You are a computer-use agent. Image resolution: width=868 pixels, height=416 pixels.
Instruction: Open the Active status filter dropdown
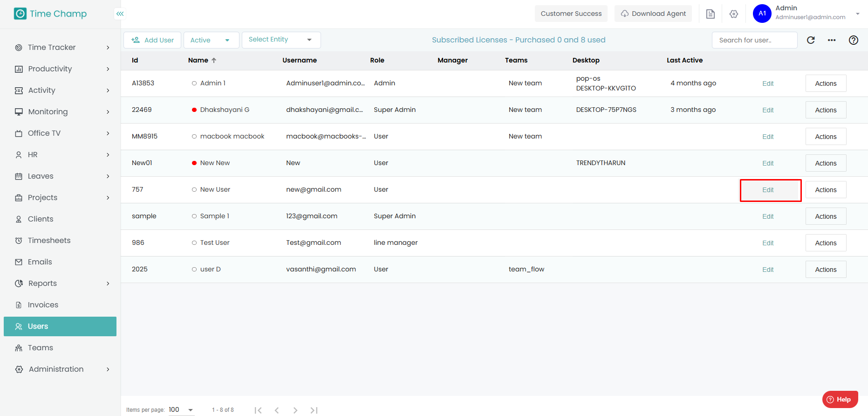(211, 40)
